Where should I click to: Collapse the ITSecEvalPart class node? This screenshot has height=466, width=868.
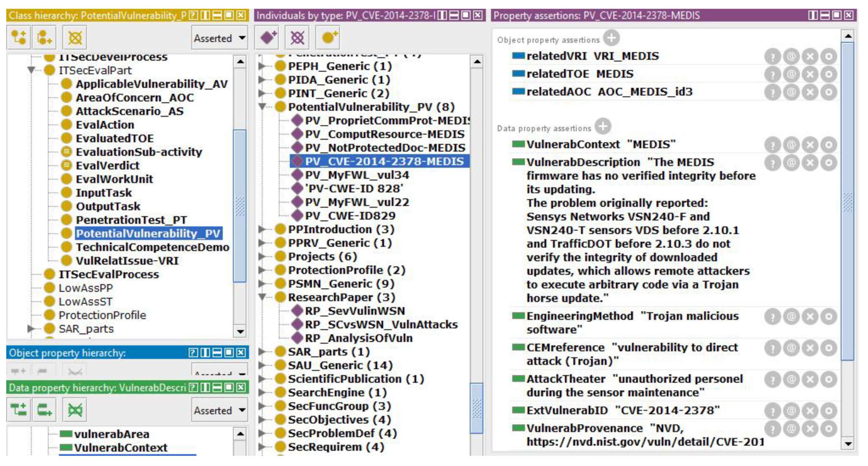[31, 70]
